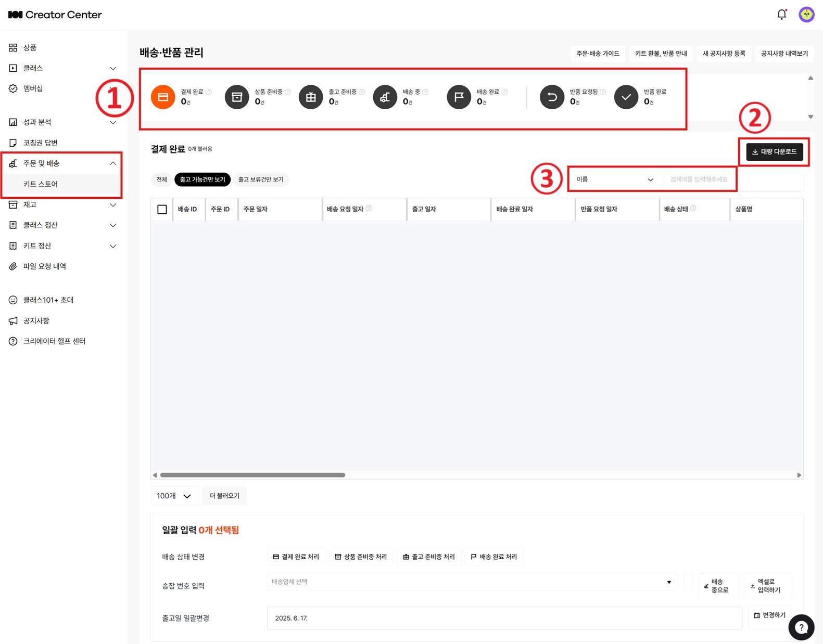This screenshot has width=823, height=644.
Task: Open the floating help chat button
Action: pyautogui.click(x=801, y=627)
